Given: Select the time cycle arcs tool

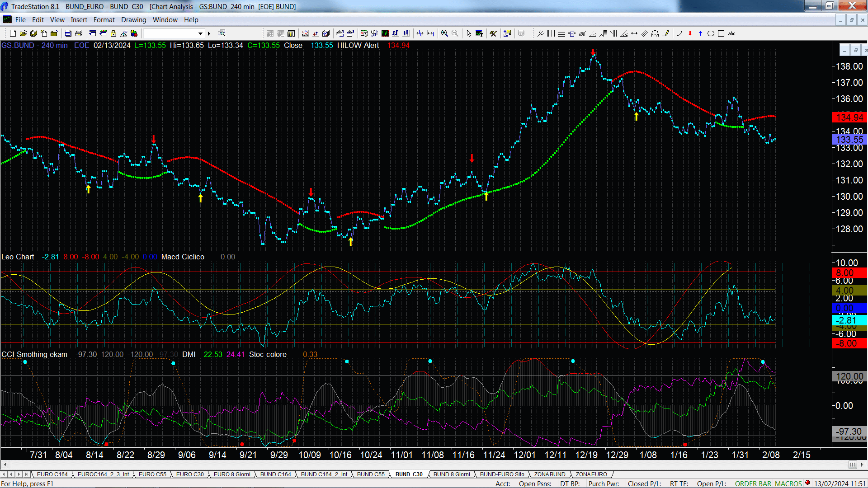Looking at the screenshot, I should 655,33.
